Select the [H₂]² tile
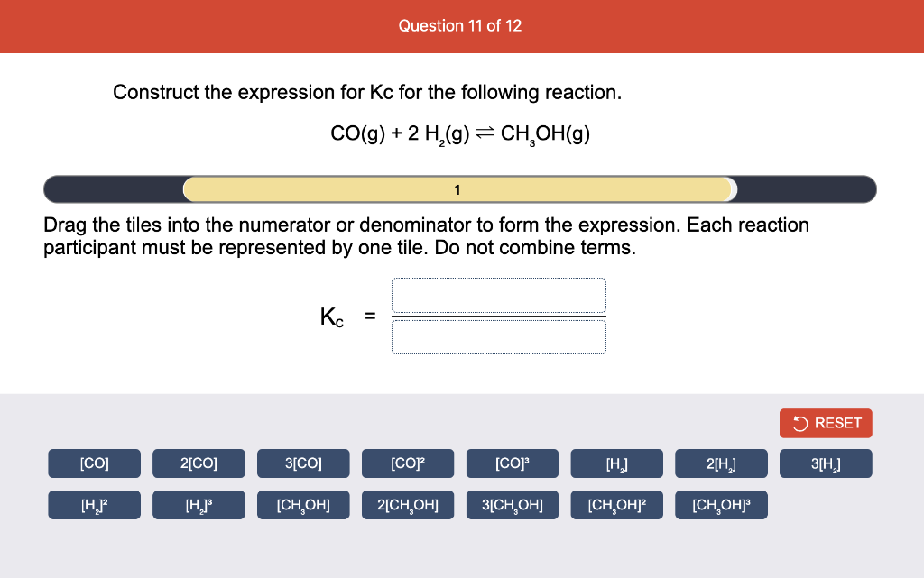The image size is (924, 578). click(x=94, y=504)
